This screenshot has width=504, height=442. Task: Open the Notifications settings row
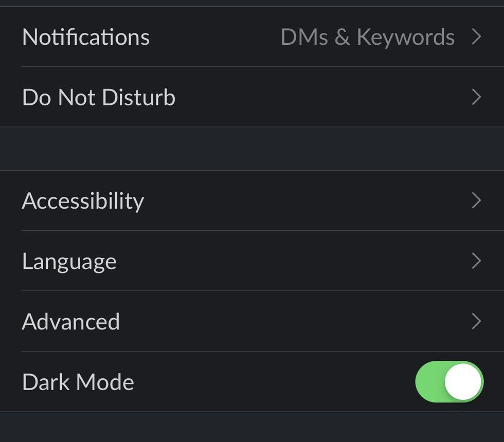coord(86,37)
